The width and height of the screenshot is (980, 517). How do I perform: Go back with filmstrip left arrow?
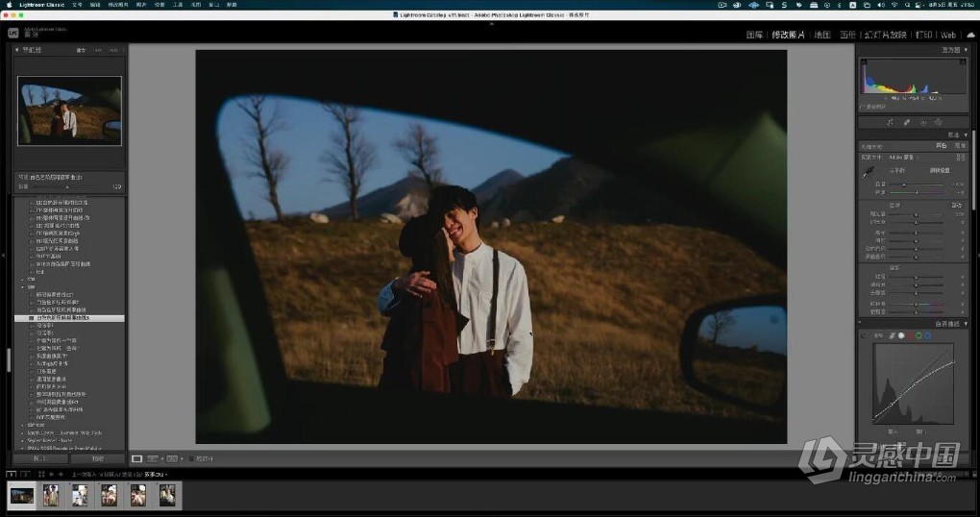[50, 474]
